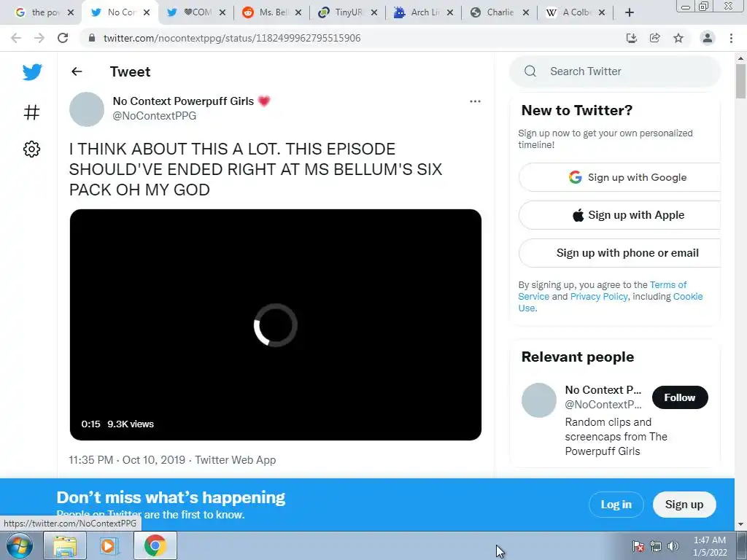Image resolution: width=747 pixels, height=560 pixels.
Task: Click the tweet author's profile avatar
Action: coord(87,109)
